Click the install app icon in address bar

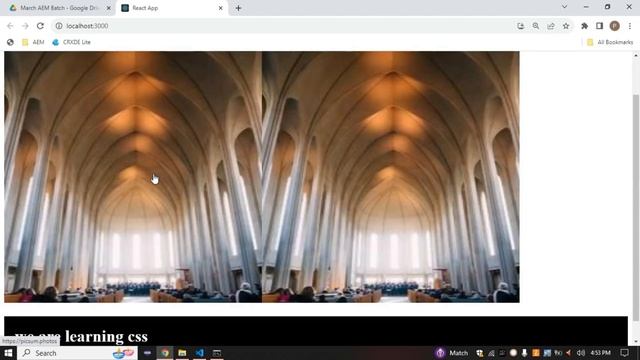[520, 26]
